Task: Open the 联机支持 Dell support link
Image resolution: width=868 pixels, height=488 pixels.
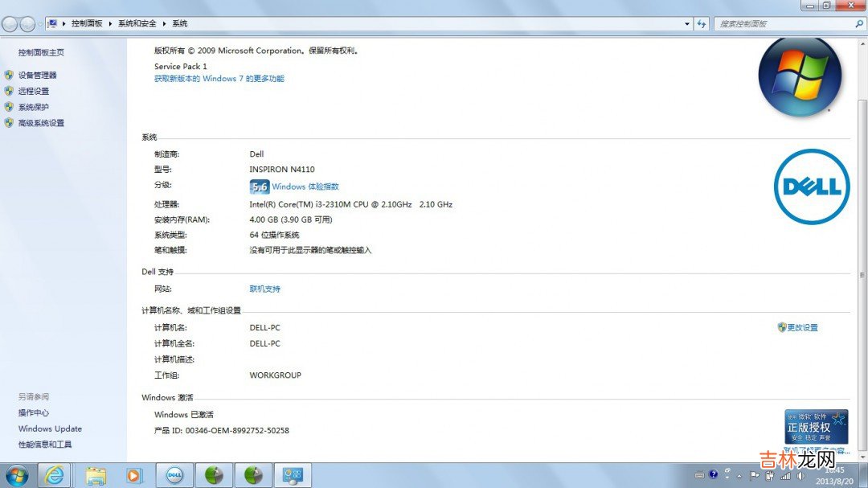Action: point(264,289)
